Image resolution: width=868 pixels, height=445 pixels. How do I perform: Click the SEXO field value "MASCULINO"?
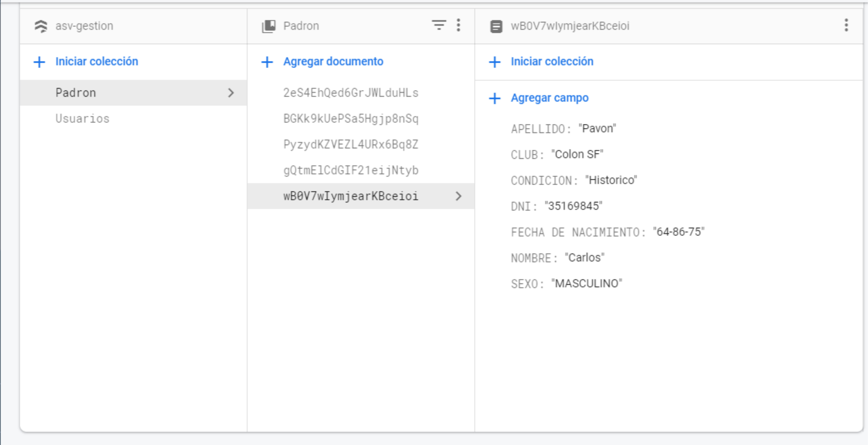[x=587, y=283]
